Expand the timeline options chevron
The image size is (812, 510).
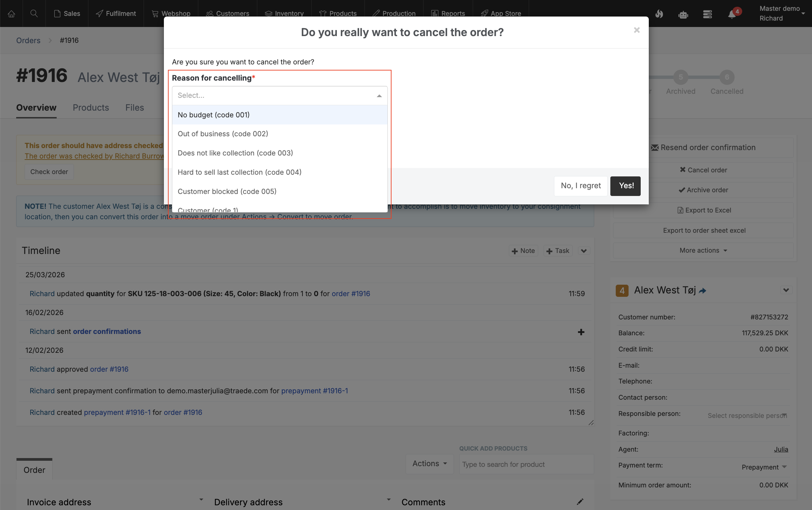(584, 251)
